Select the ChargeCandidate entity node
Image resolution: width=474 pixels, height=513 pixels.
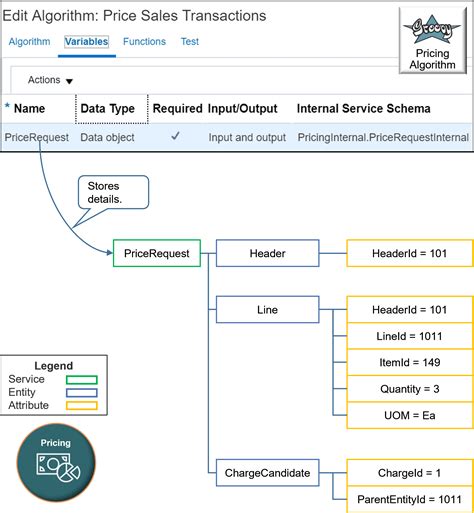coord(267,473)
